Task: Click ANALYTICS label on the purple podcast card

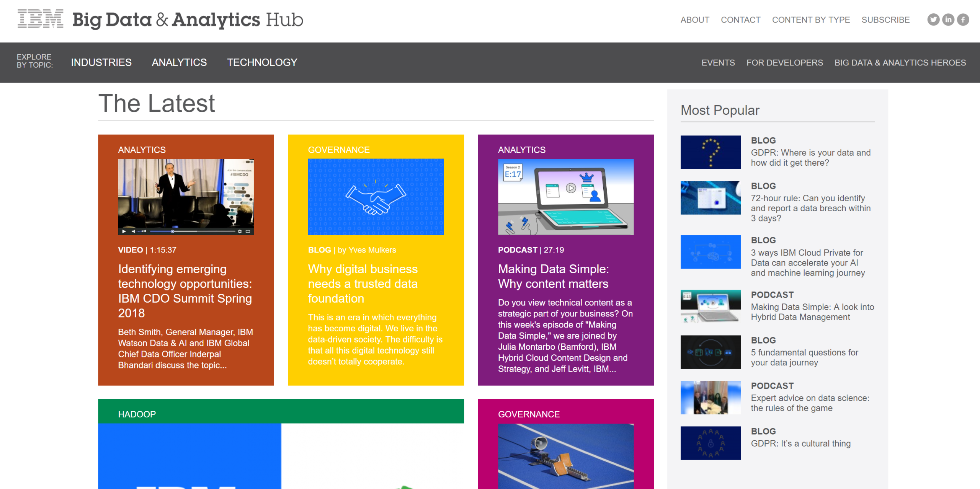Action: coord(521,150)
